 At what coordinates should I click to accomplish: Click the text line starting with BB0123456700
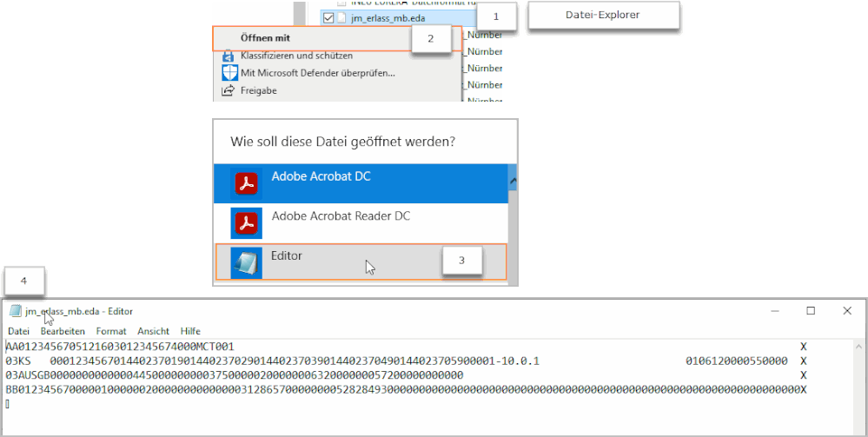click(x=407, y=390)
